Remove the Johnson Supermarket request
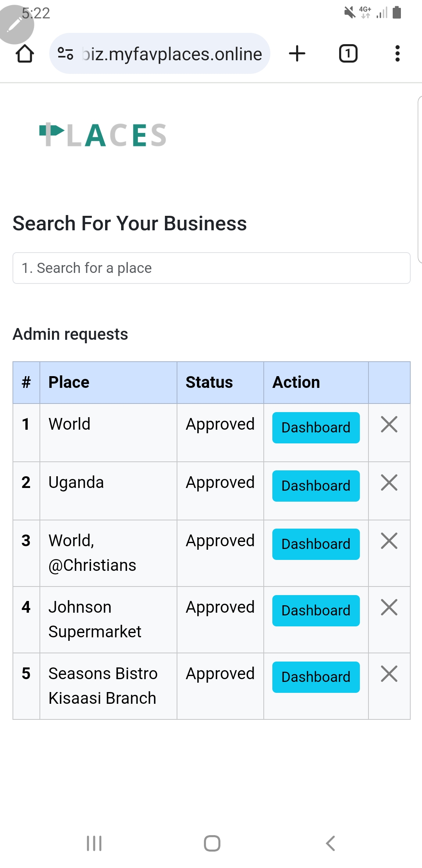 tap(389, 608)
